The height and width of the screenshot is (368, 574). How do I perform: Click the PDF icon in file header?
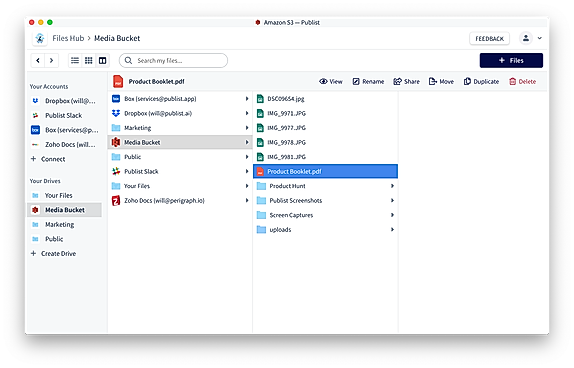point(118,81)
